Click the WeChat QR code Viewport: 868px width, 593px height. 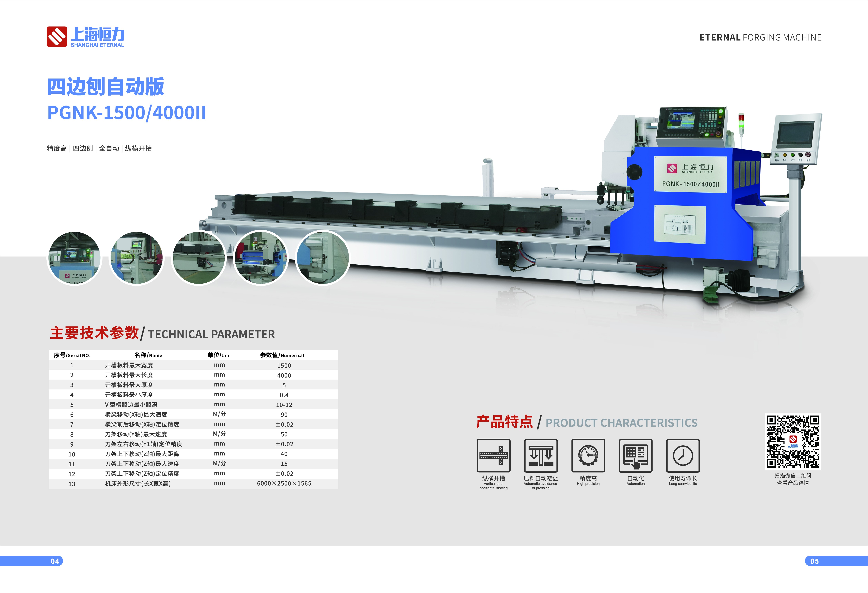793,442
